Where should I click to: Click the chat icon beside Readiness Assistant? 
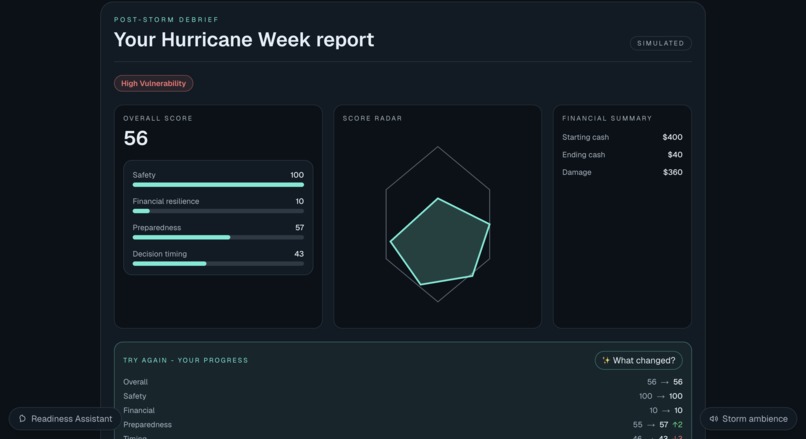point(22,418)
